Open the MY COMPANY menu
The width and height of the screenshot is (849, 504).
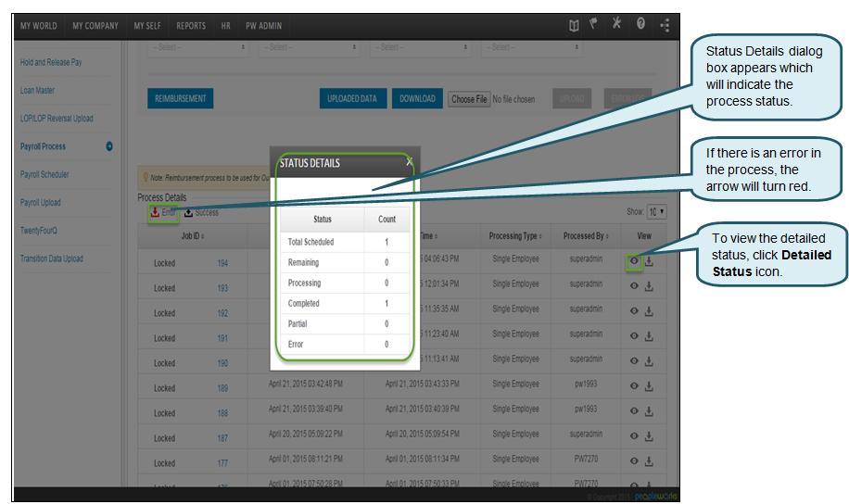click(x=95, y=26)
